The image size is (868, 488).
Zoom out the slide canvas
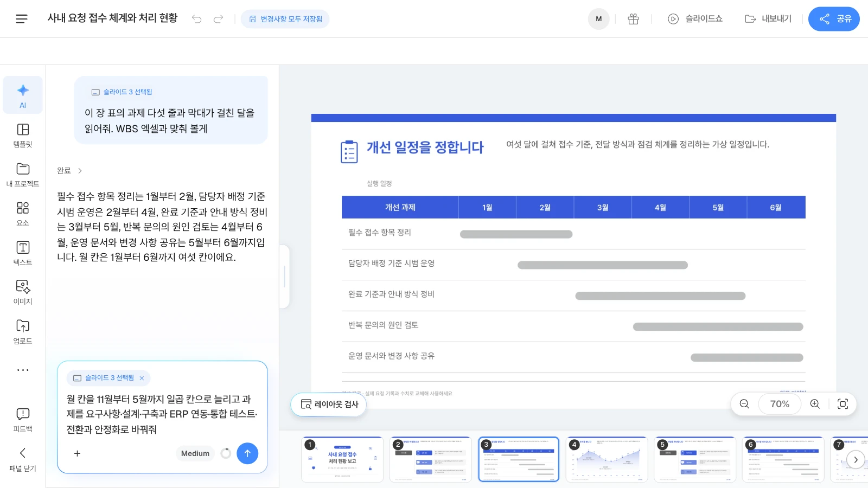tap(744, 404)
